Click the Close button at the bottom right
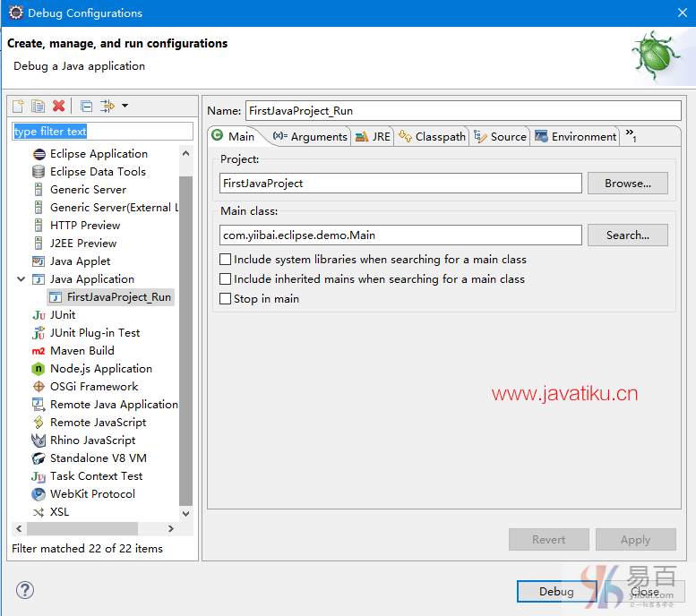The image size is (696, 616). [x=645, y=592]
